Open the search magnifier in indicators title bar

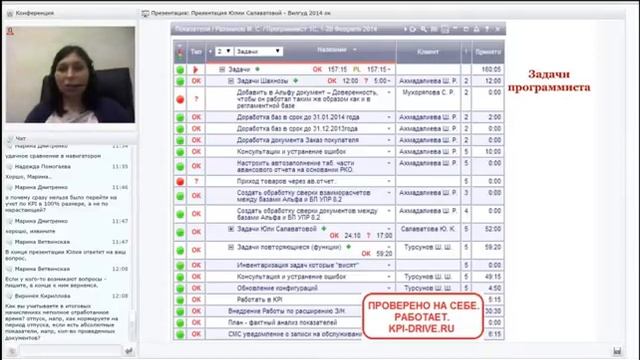424,29
